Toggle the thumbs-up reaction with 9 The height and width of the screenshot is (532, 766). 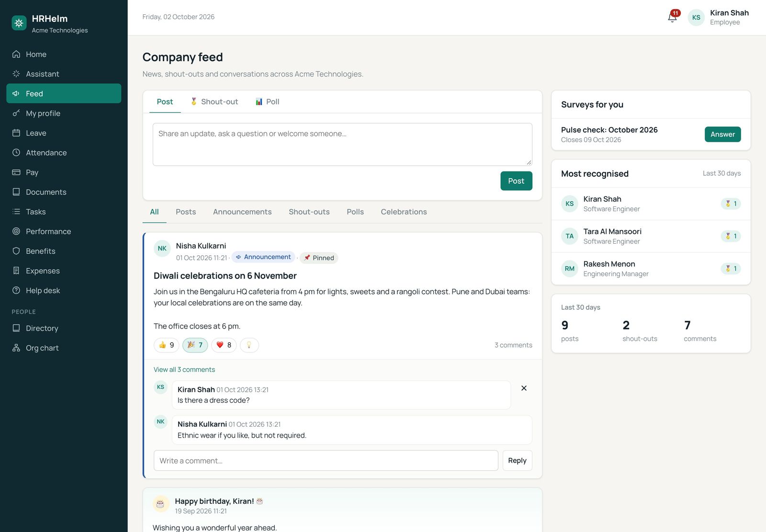click(x=167, y=345)
